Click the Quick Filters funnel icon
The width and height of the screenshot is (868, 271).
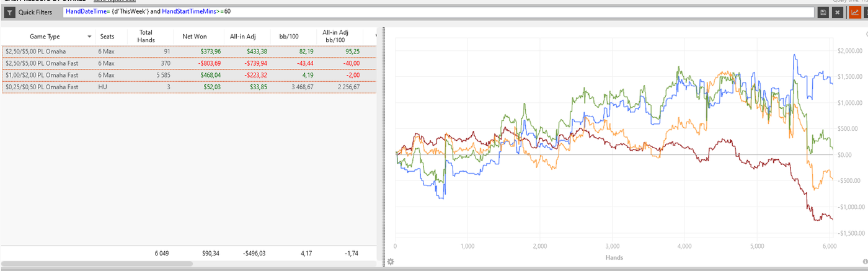(10, 12)
